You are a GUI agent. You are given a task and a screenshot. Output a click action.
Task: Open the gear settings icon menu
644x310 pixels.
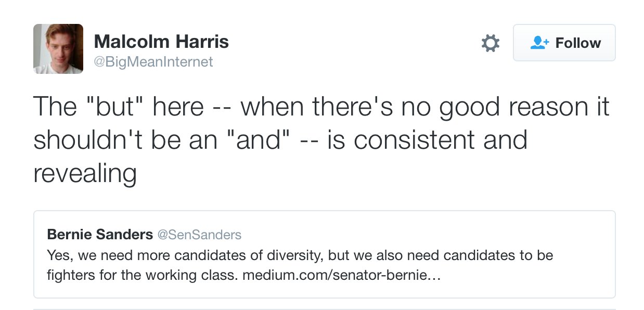(490, 43)
